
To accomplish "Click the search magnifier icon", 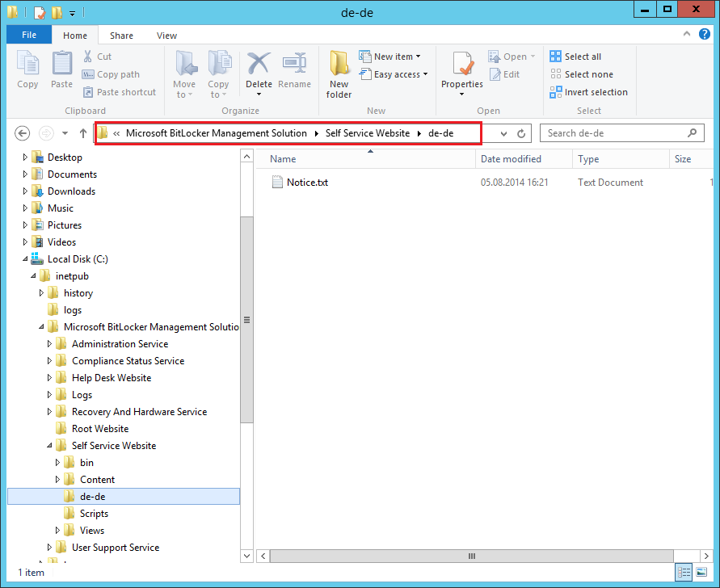I will coord(692,133).
